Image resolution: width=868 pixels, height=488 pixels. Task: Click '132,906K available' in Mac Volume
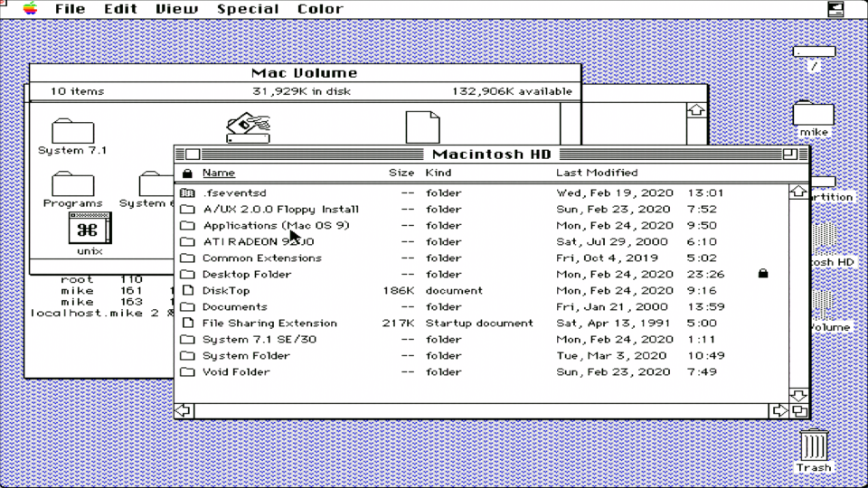pyautogui.click(x=512, y=91)
